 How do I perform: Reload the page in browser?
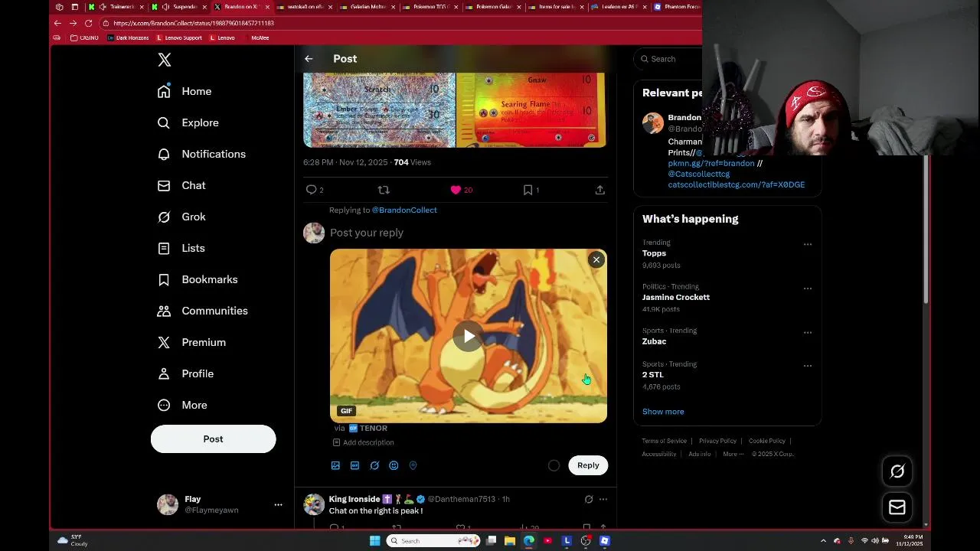point(88,23)
